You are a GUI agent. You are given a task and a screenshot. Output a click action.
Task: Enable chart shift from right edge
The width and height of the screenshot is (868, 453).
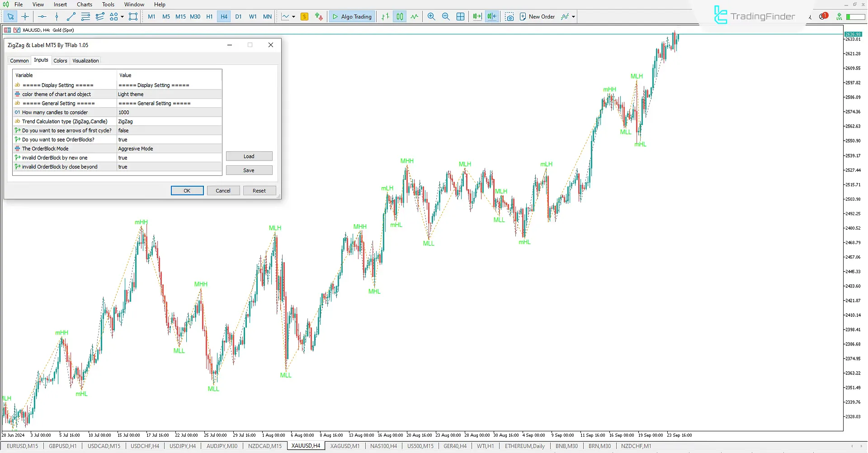pos(491,16)
